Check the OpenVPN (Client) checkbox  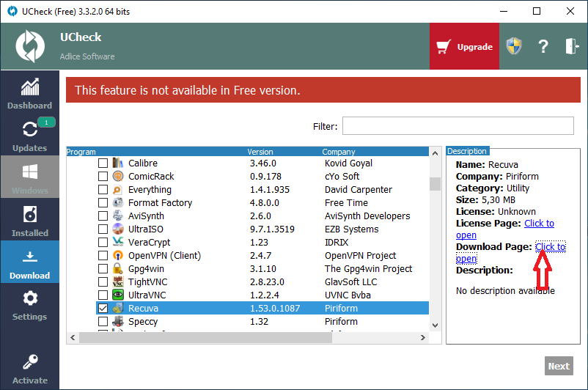click(103, 255)
